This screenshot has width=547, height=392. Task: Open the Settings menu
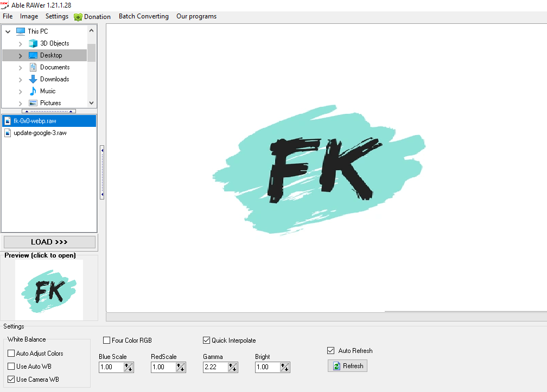tap(57, 16)
